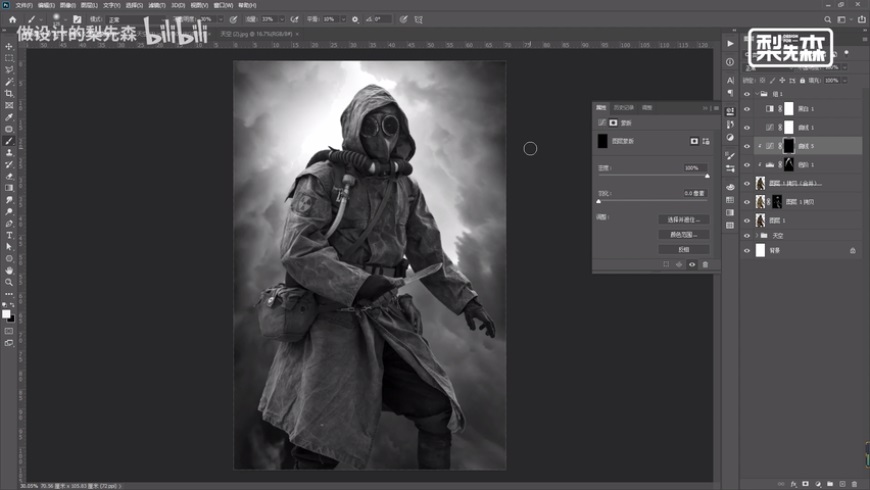Click the 颜色范围 button
The height and width of the screenshot is (490, 870).
click(x=684, y=235)
